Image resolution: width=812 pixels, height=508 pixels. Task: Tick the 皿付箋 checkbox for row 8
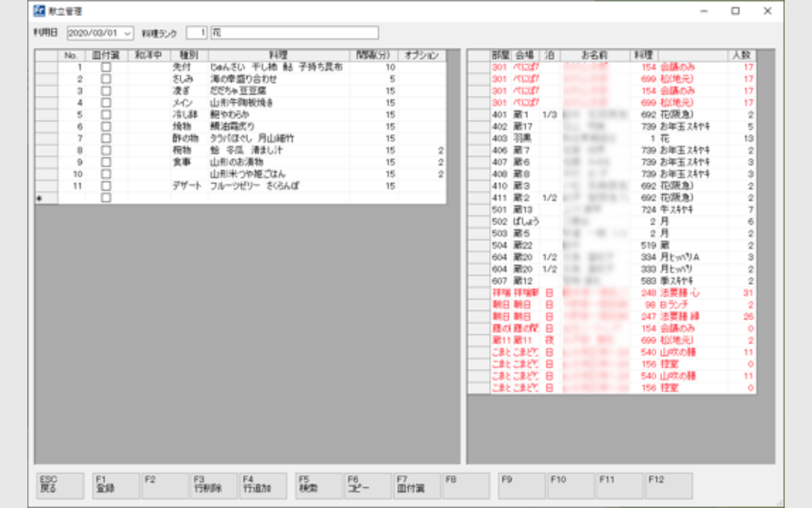(106, 150)
